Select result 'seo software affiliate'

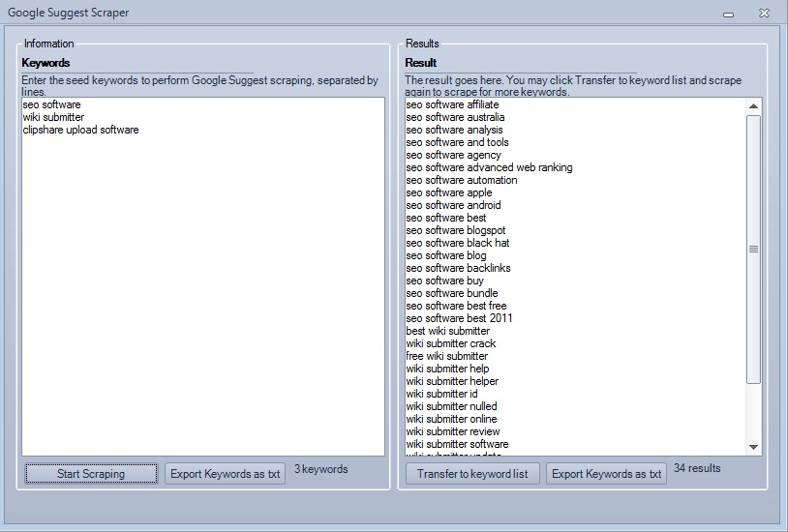click(x=452, y=104)
